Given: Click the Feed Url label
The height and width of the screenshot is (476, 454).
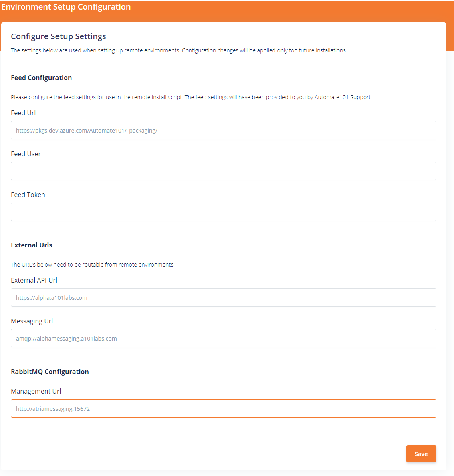Looking at the screenshot, I should click(x=23, y=113).
